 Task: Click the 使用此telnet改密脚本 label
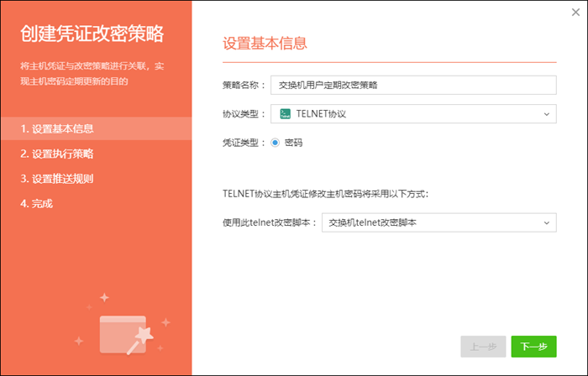(270, 222)
